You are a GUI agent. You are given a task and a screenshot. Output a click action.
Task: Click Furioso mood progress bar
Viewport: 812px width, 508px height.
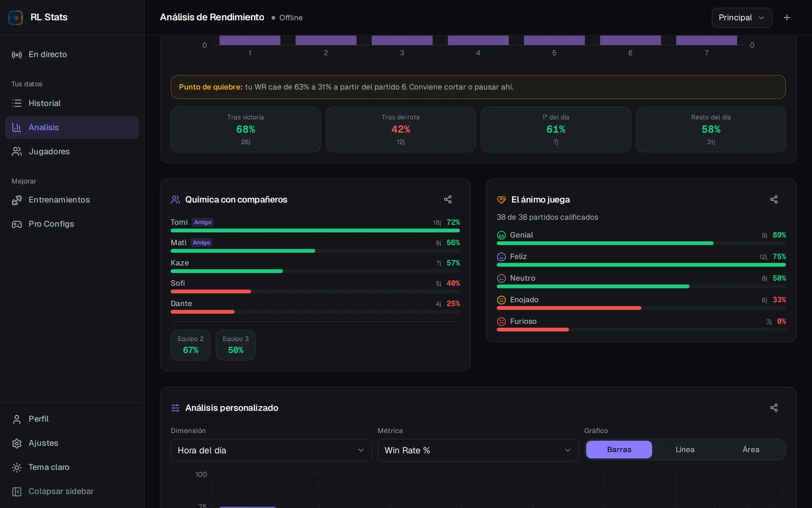[641, 330]
